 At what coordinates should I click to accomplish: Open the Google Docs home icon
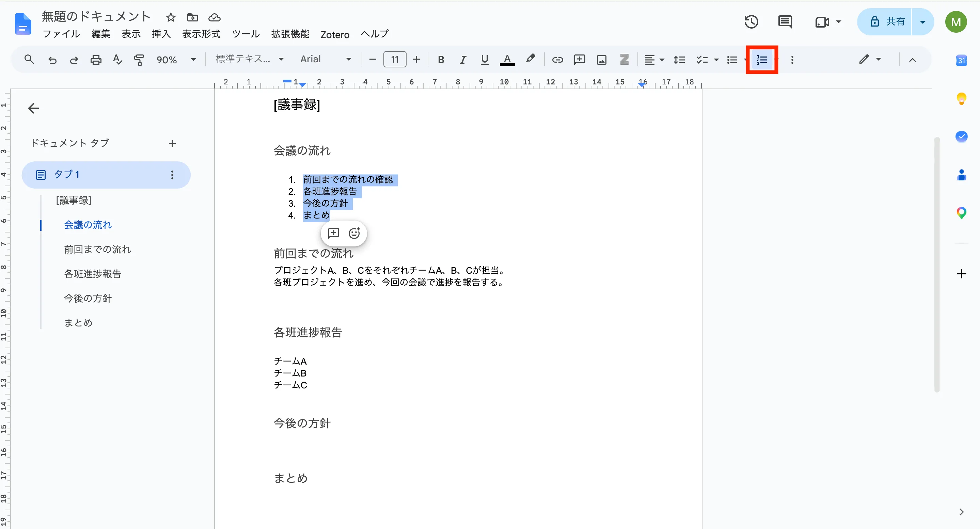(23, 23)
